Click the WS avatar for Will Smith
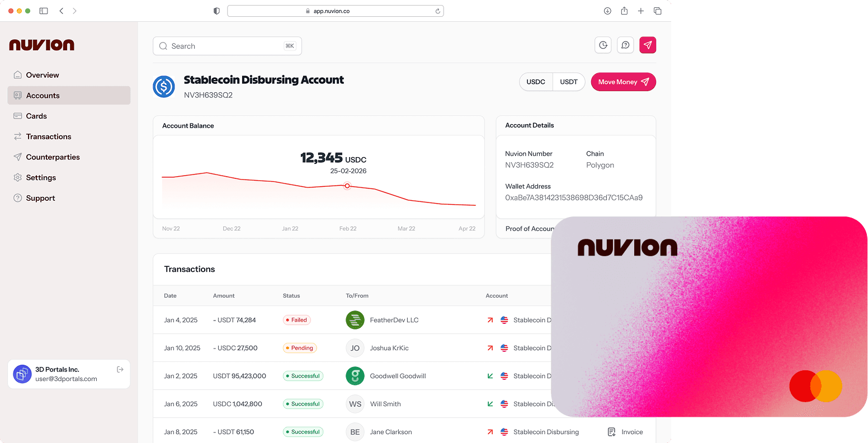This screenshot has height=443, width=868. click(x=355, y=404)
